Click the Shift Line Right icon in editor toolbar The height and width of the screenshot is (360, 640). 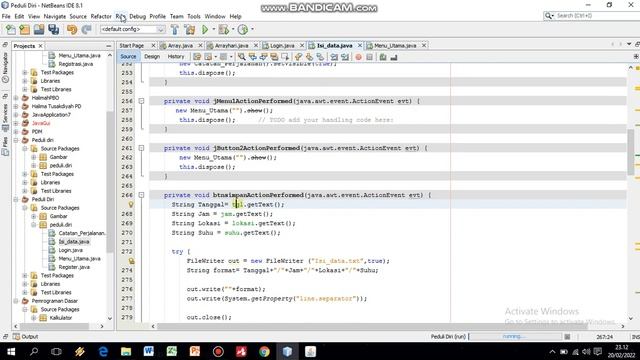[345, 57]
